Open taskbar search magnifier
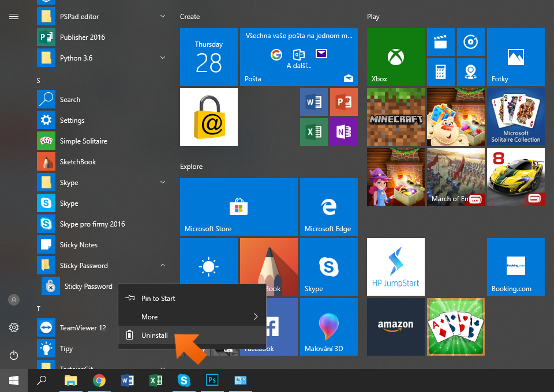 (42, 380)
